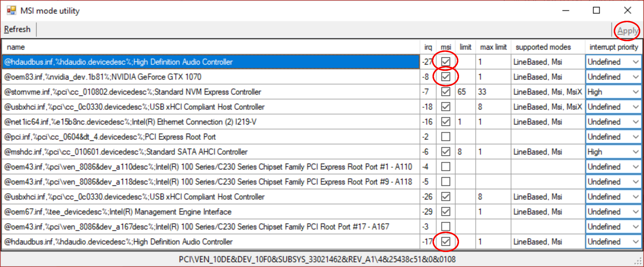
Task: Toggle msi for Standard NVM Express Controller
Action: [445, 92]
